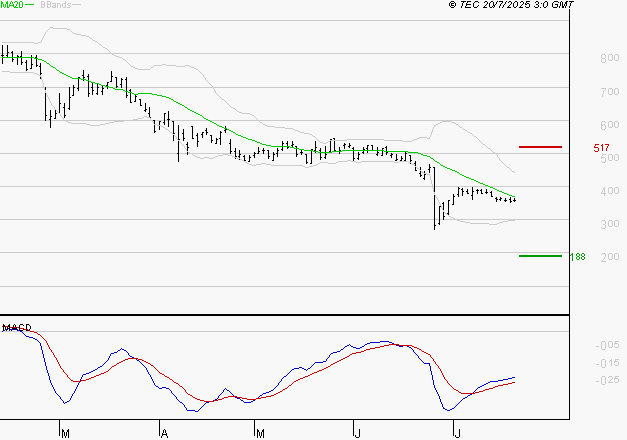Click the 800 price axis label
This screenshot has width=627, height=440.
607,59
